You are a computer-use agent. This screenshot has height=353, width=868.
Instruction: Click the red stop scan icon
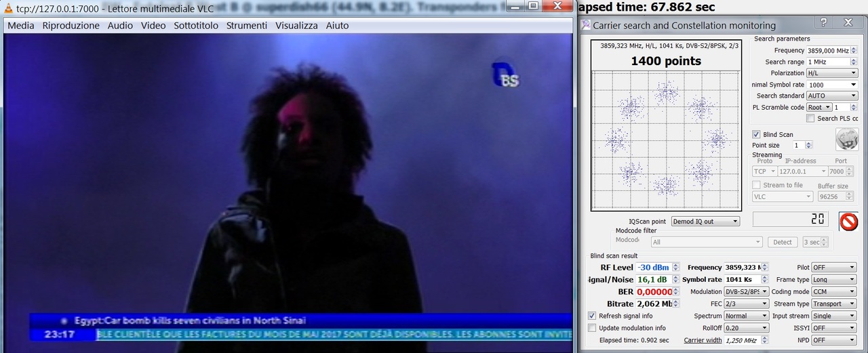[x=848, y=222]
